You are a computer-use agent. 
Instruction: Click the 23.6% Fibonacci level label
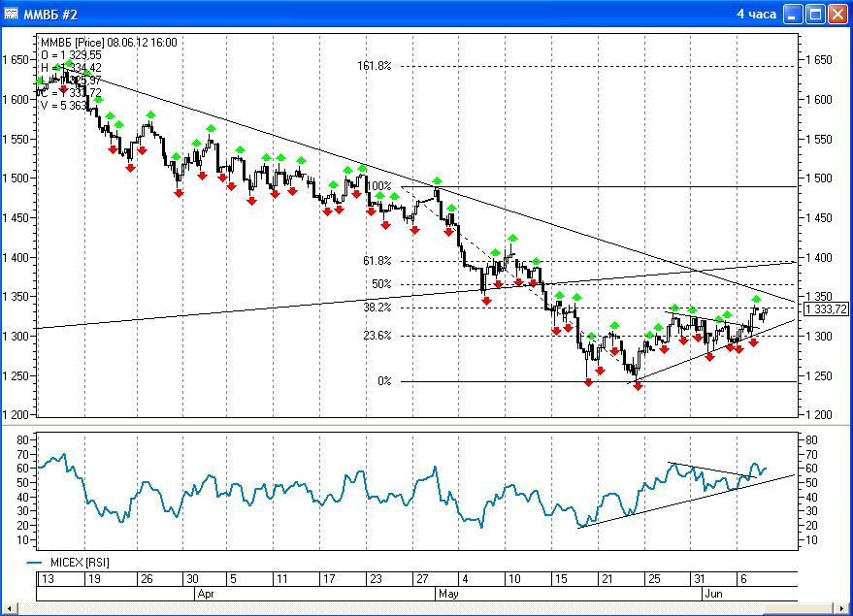tap(377, 336)
